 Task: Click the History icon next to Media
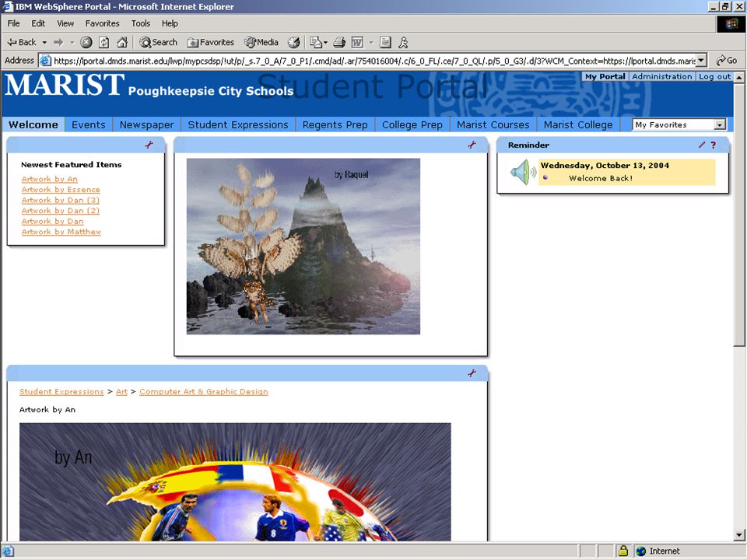click(294, 42)
